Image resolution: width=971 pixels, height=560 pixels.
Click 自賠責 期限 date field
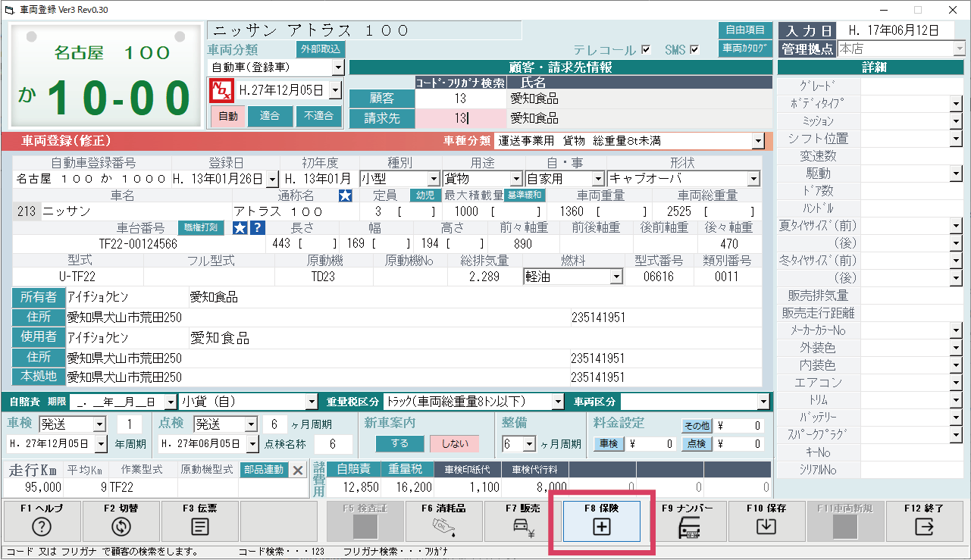pos(123,402)
